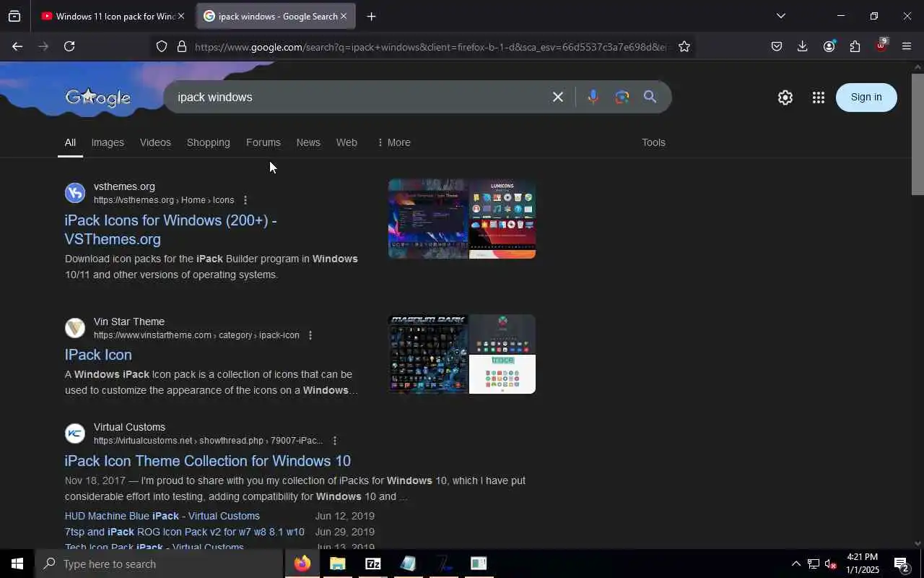Click the vsthemes.org site favicon
The image size is (924, 578).
75,193
